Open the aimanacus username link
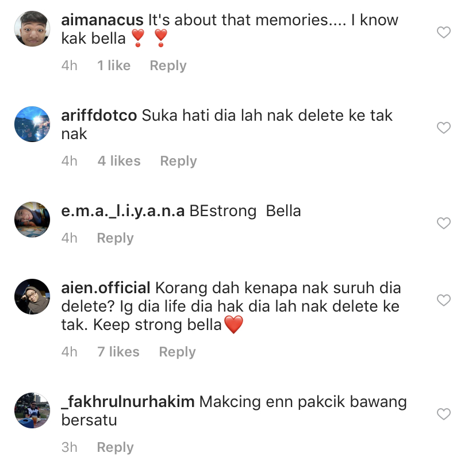Image resolution: width=476 pixels, height=472 pixels. tap(102, 20)
